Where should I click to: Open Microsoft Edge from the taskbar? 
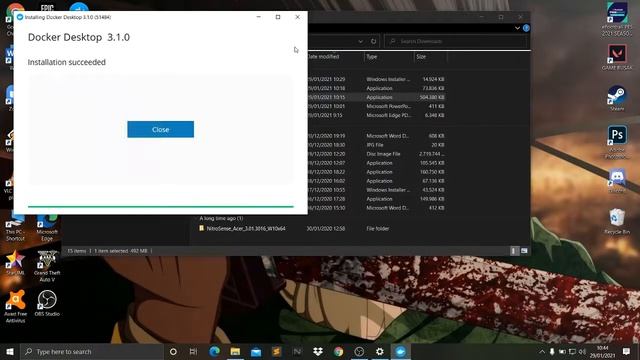214,351
